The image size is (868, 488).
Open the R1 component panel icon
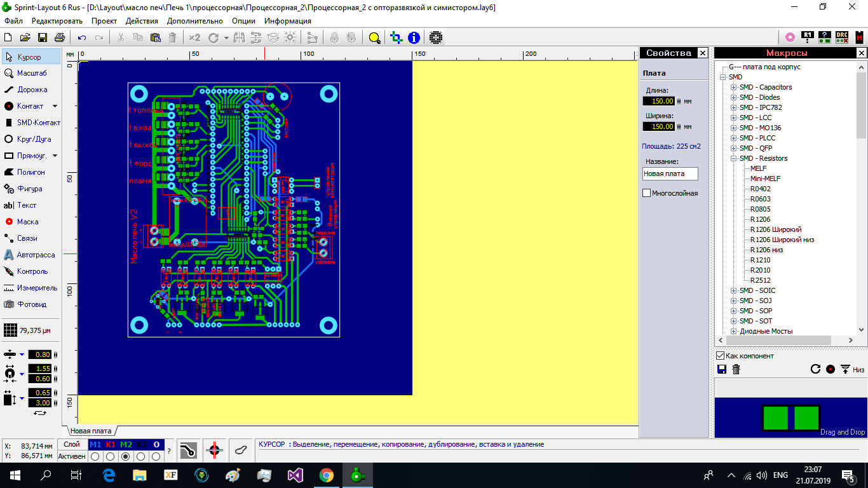(x=808, y=37)
